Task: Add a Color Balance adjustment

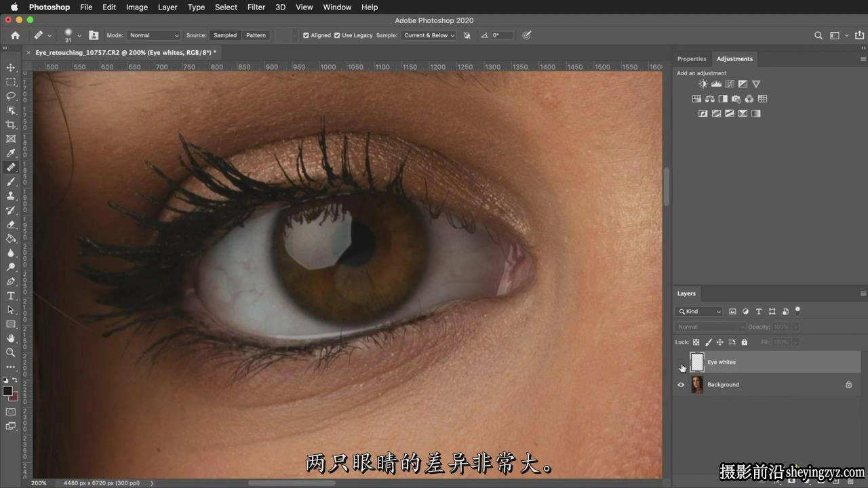Action: pyautogui.click(x=709, y=99)
